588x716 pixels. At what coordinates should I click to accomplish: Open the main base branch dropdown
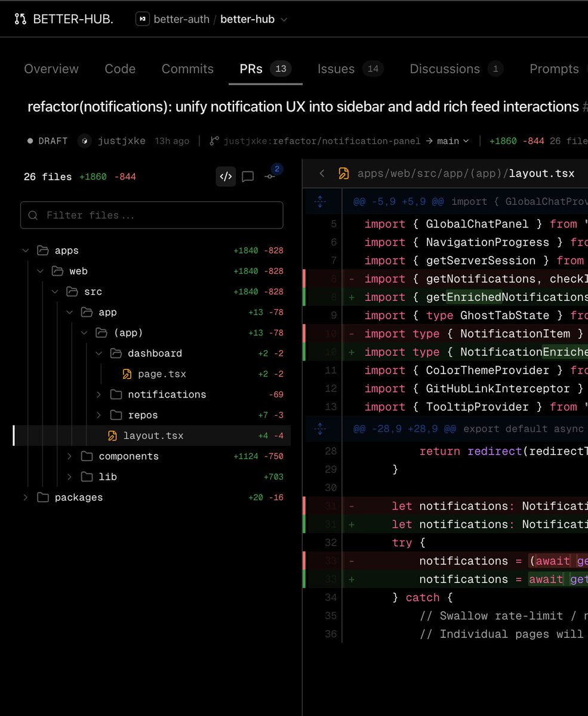click(x=453, y=141)
